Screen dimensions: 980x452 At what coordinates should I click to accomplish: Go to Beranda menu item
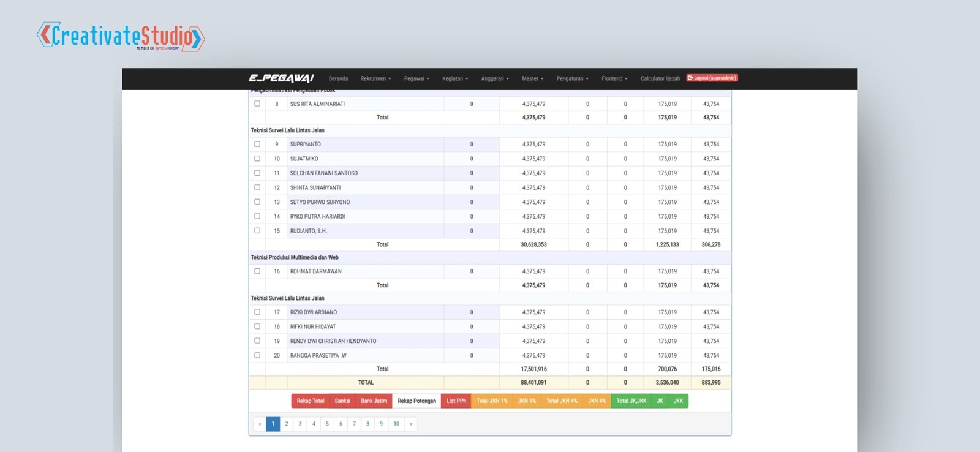coord(338,78)
